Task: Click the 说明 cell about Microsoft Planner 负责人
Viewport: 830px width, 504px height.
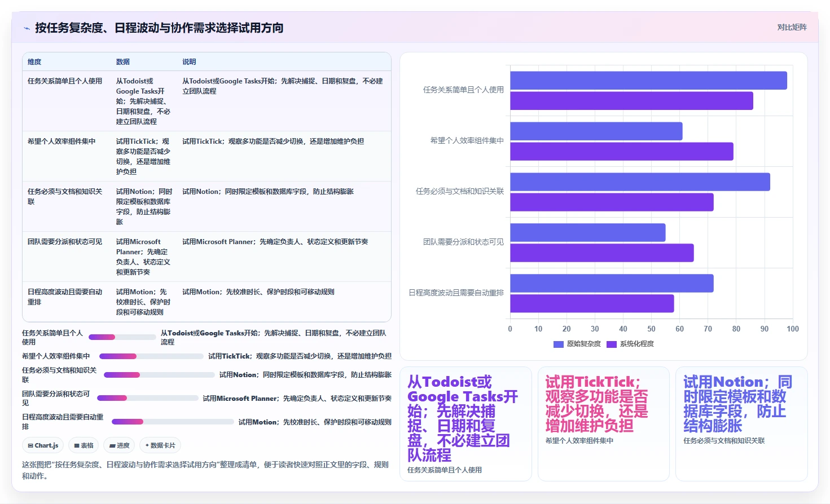Action: pos(284,257)
